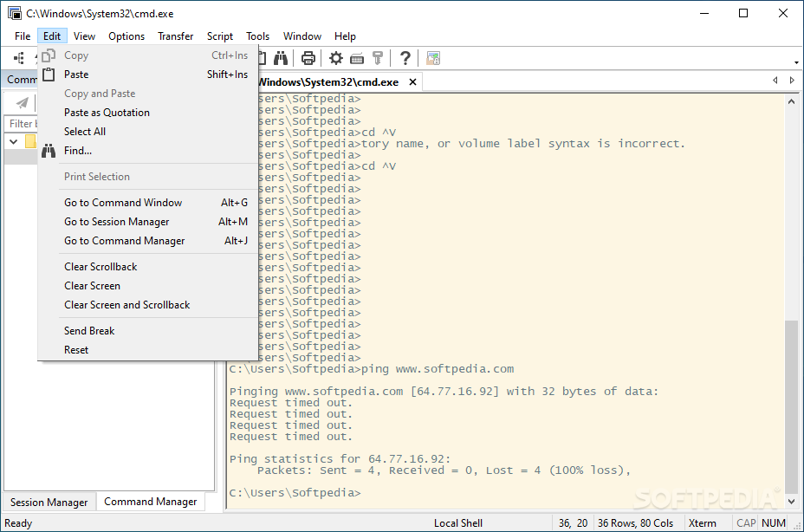
Task: Choose Clear Screen and Scrollback
Action: [x=147, y=304]
